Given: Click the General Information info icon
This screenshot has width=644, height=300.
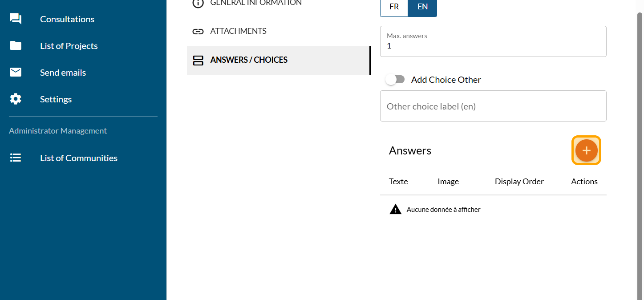Looking at the screenshot, I should pos(198,3).
